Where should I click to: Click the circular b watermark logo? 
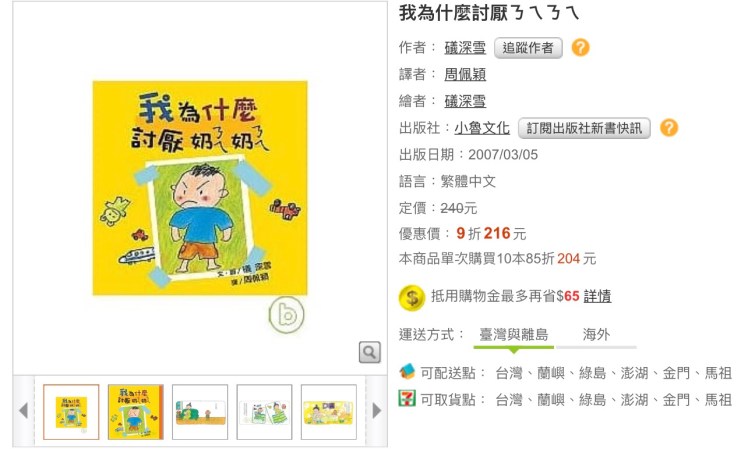coord(286,314)
